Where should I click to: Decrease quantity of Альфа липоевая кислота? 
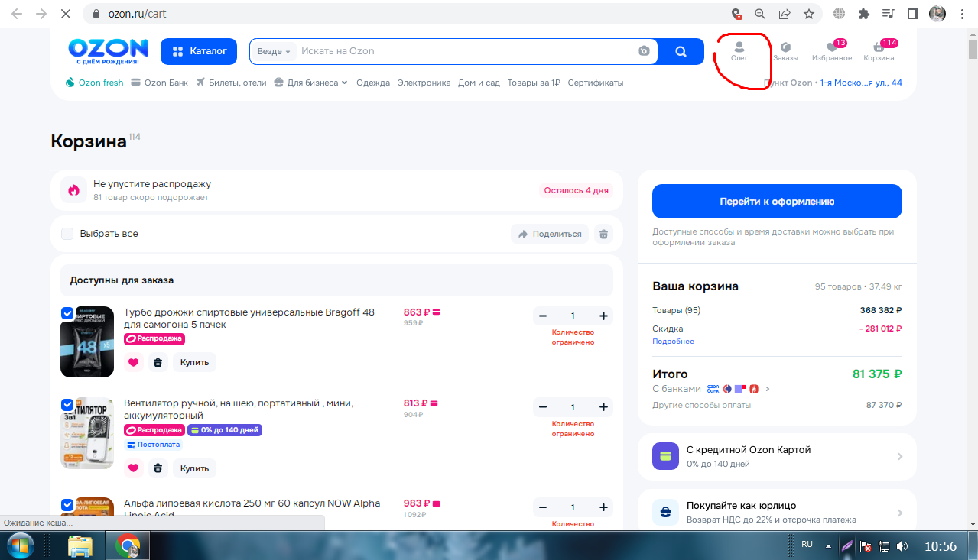(543, 507)
